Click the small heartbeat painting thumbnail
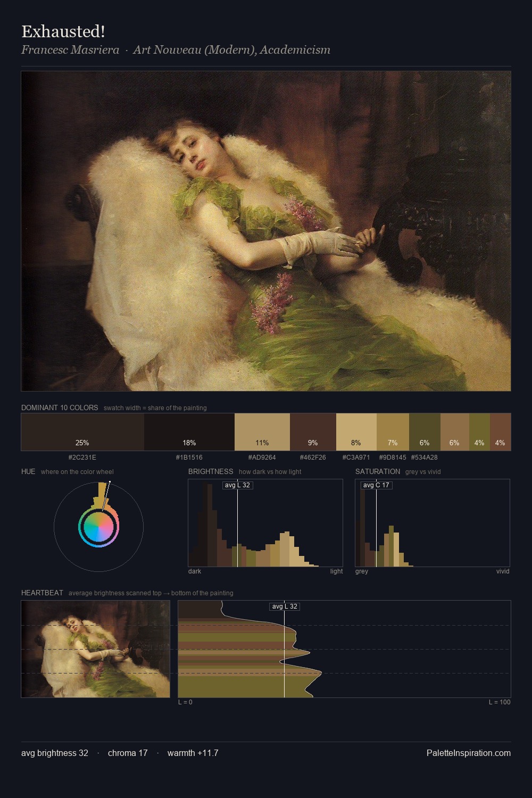 tap(96, 649)
